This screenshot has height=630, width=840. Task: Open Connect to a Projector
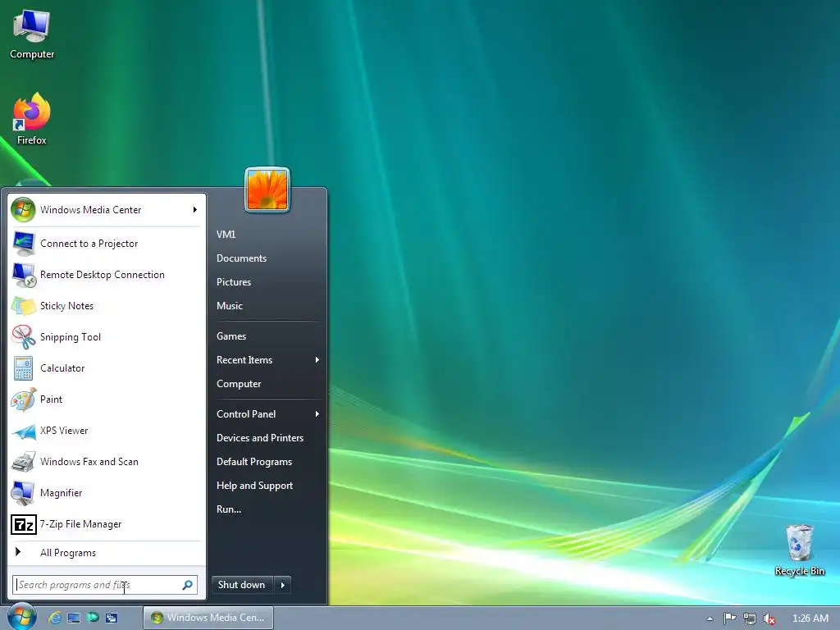pos(106,244)
